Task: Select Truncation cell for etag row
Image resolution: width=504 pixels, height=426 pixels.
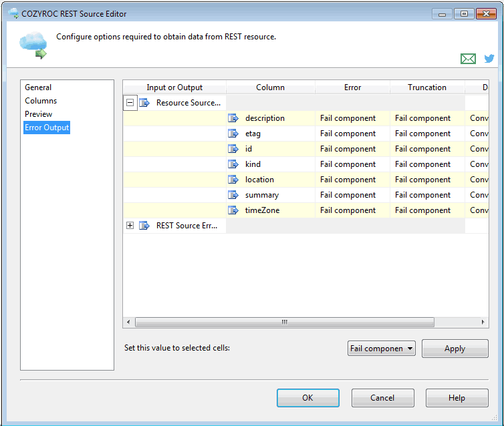Action: [427, 134]
